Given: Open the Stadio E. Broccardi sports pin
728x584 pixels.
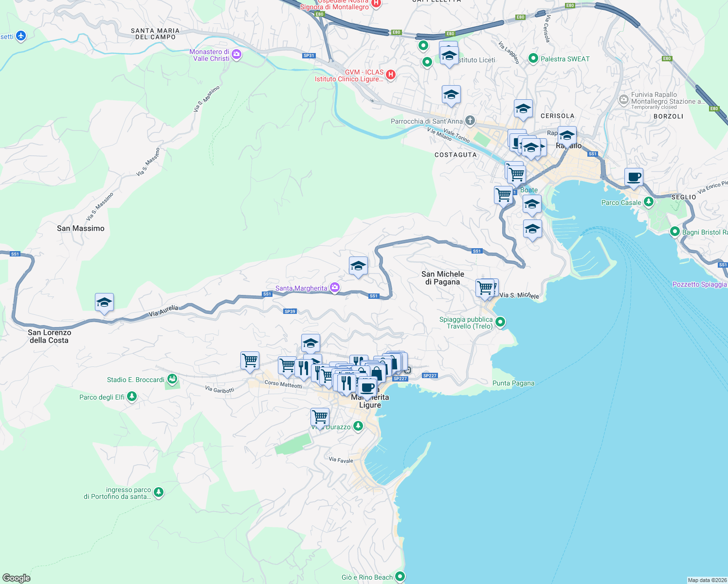Looking at the screenshot, I should point(172,379).
